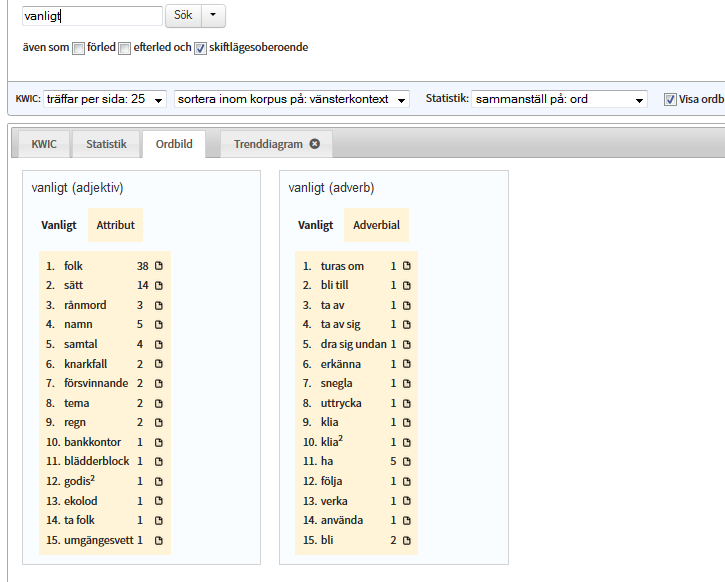Open example sentences icon for ta av
The height and width of the screenshot is (582, 725).
(x=407, y=305)
